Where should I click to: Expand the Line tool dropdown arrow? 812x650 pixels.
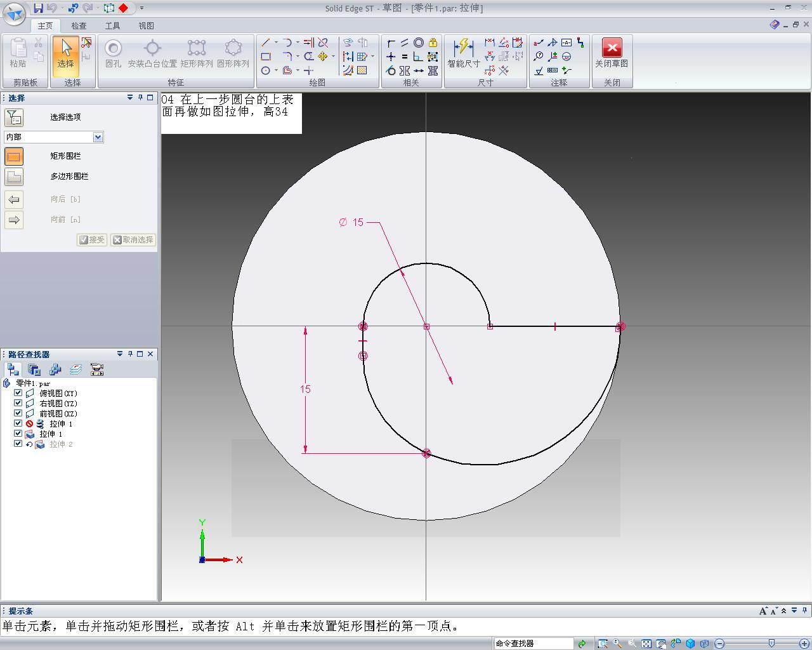[x=276, y=43]
